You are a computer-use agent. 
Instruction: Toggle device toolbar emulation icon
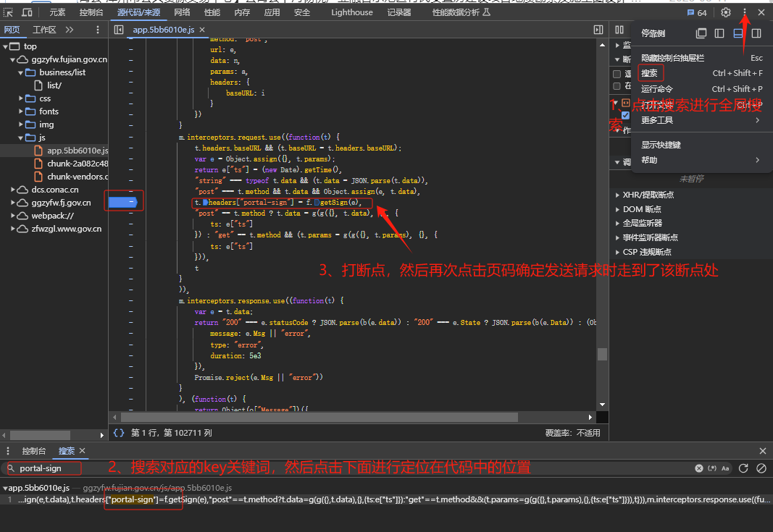point(27,12)
